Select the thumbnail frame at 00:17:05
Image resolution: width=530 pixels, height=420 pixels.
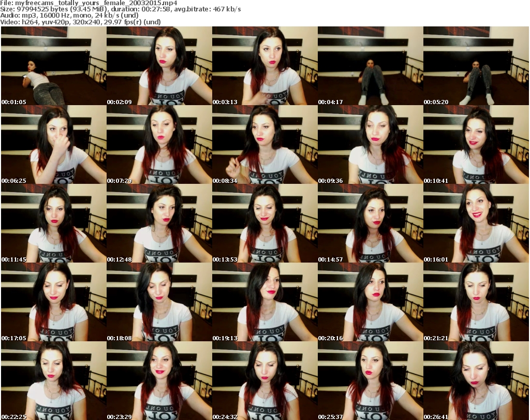click(x=53, y=302)
